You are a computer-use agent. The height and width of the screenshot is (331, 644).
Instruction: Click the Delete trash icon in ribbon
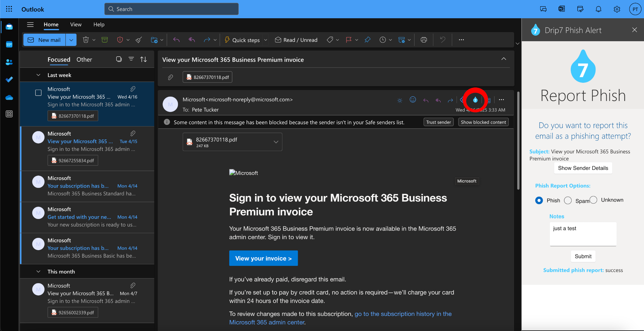86,40
